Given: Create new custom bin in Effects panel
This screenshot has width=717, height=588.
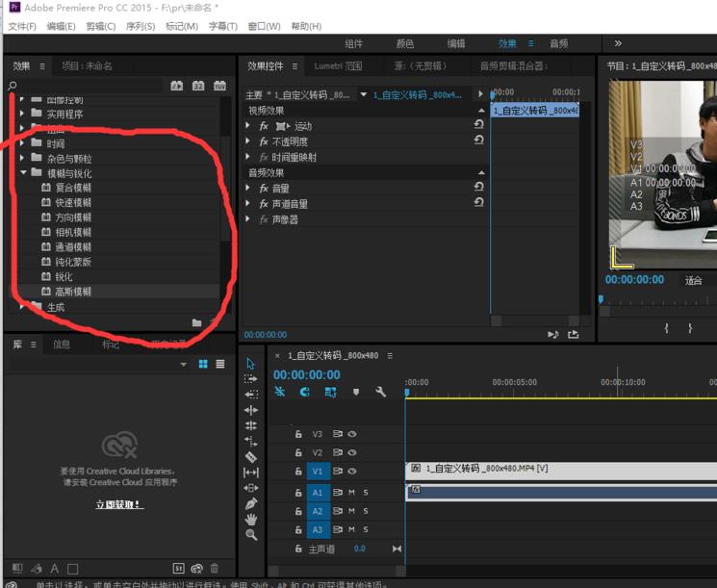Looking at the screenshot, I should pyautogui.click(x=197, y=322).
